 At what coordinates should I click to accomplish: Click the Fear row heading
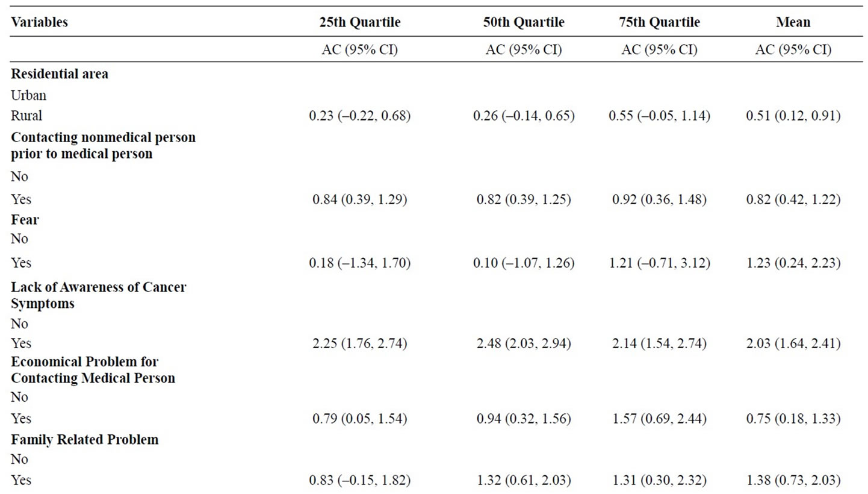pos(25,220)
